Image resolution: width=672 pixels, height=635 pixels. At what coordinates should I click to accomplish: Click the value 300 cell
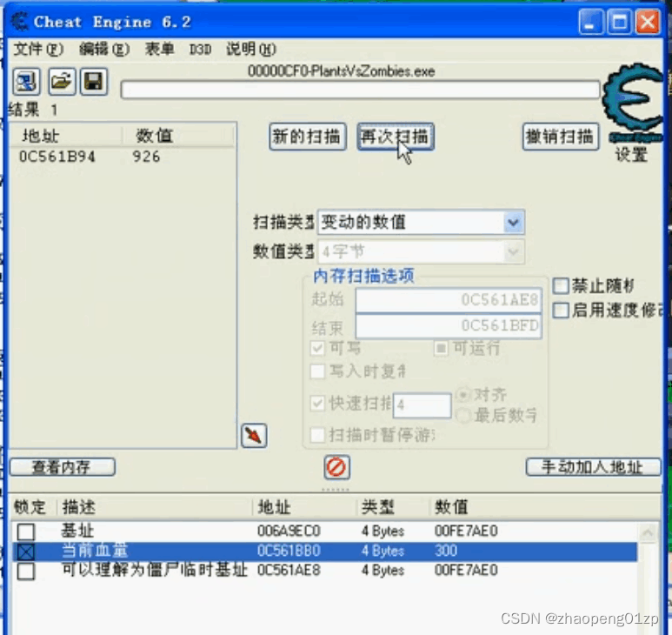446,551
